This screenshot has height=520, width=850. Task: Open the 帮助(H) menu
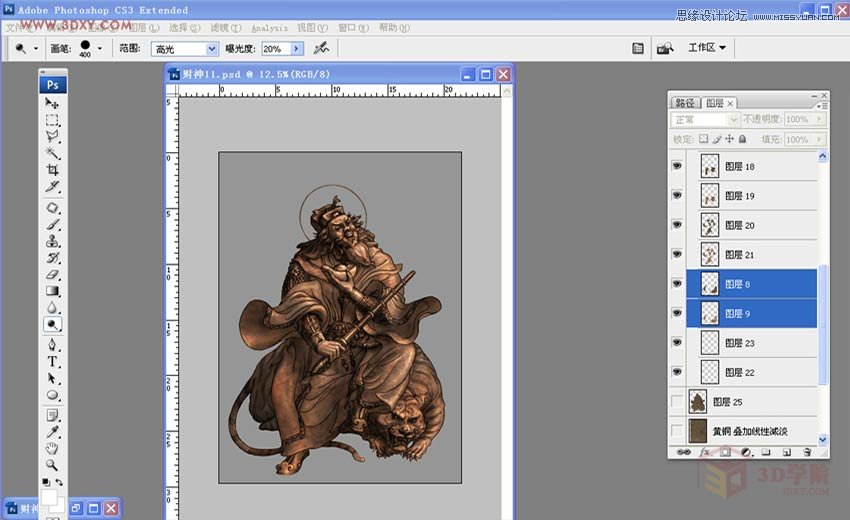tap(395, 28)
